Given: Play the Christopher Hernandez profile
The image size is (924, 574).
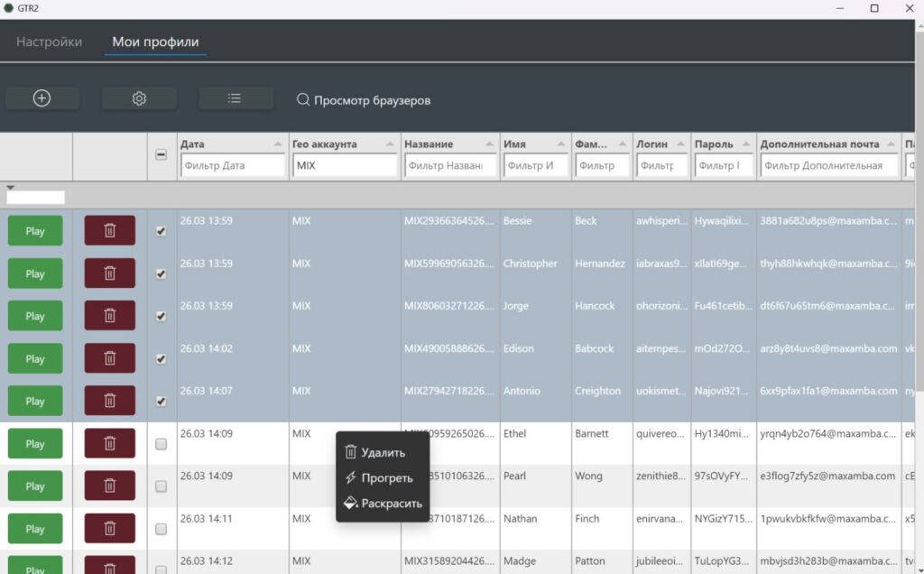Looking at the screenshot, I should pyautogui.click(x=35, y=273).
